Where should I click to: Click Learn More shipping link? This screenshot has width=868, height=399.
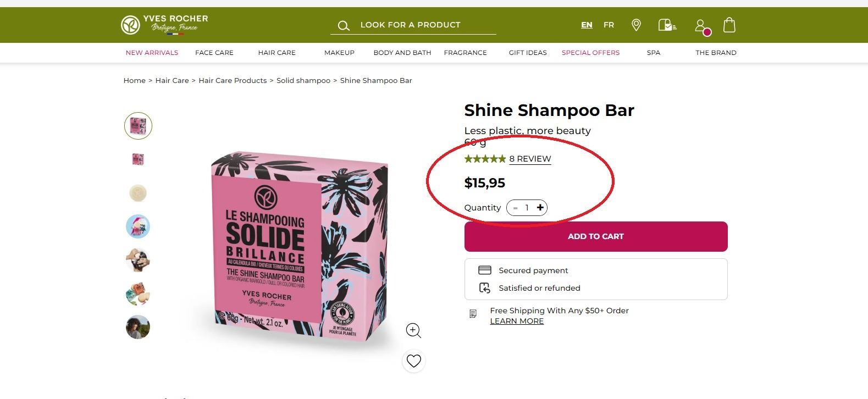tap(517, 321)
